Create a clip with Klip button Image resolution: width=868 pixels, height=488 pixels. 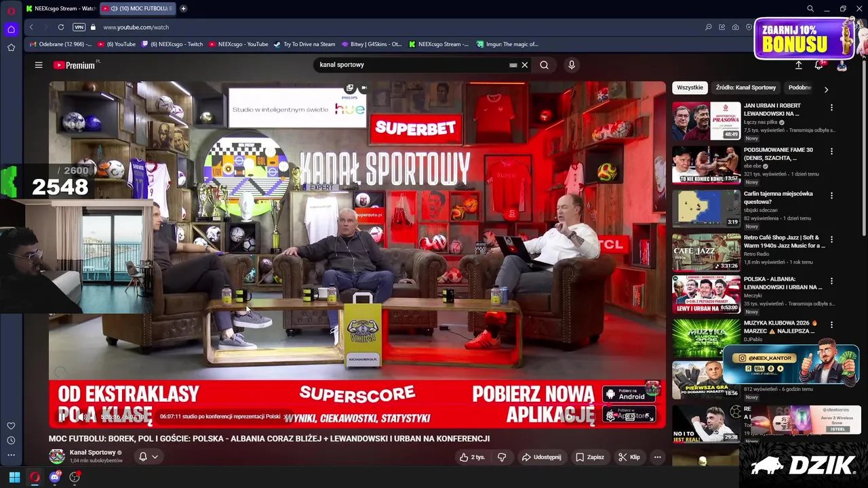coord(629,457)
